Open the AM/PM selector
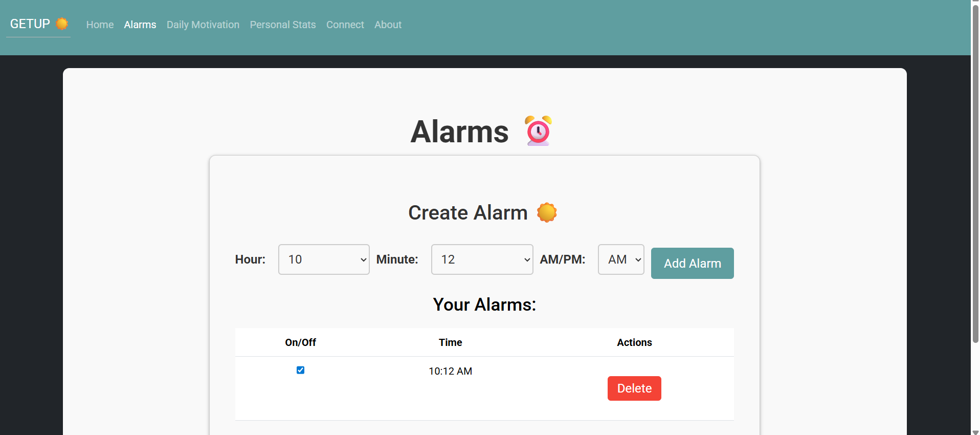Image resolution: width=980 pixels, height=435 pixels. 621,259
